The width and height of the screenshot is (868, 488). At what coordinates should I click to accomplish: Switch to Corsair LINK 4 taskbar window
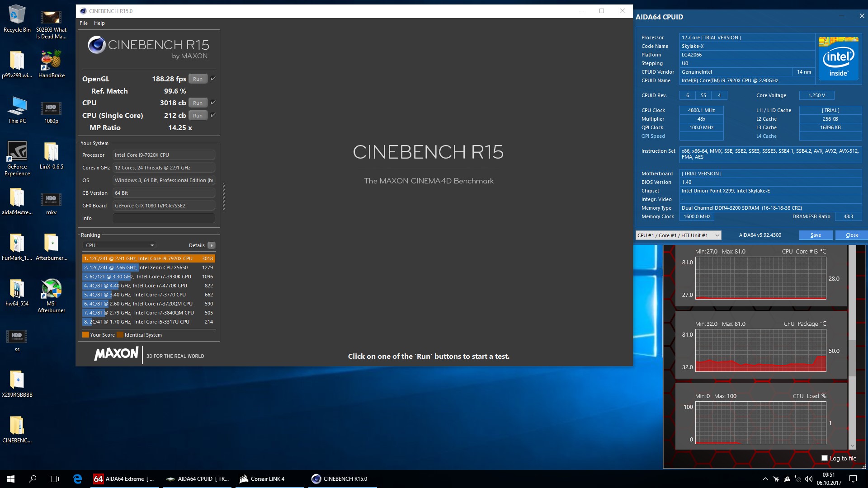pos(269,479)
